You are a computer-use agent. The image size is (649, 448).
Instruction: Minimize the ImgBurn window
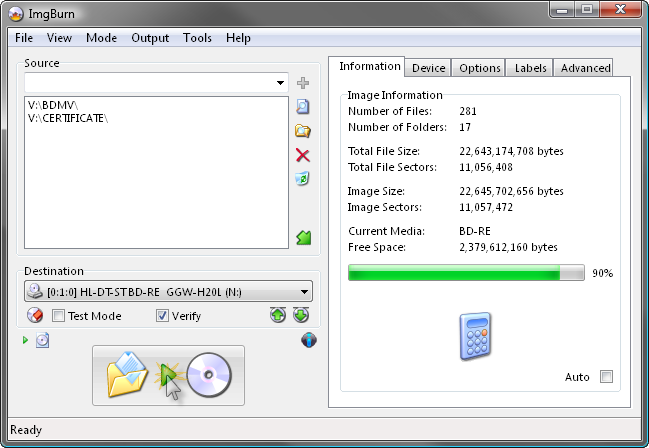(x=562, y=10)
